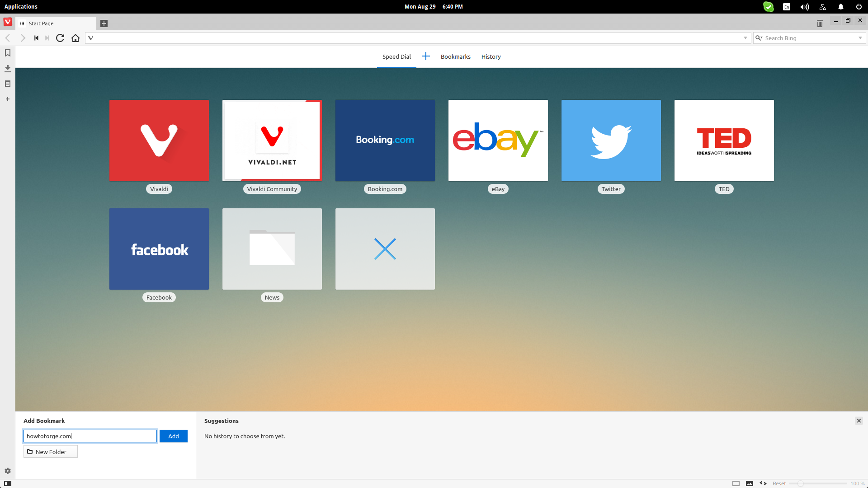This screenshot has height=488, width=868.
Task: Add new Speed Dial group
Action: click(426, 56)
